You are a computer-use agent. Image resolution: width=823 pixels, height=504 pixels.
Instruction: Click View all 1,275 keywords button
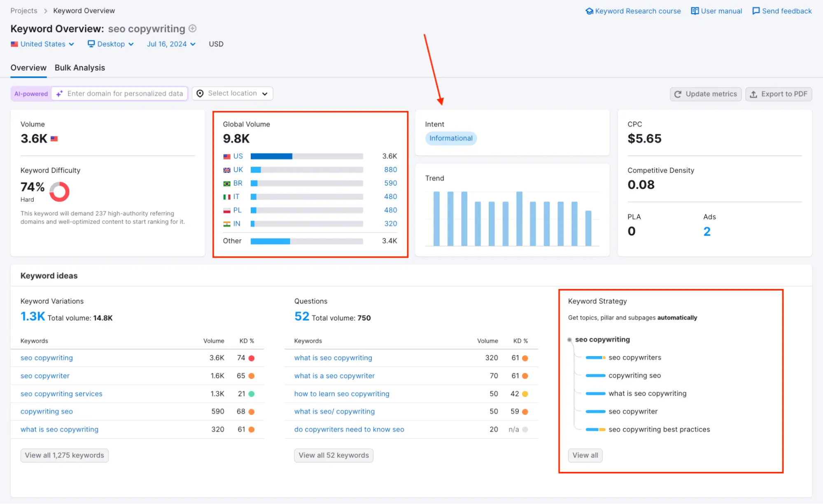click(64, 455)
